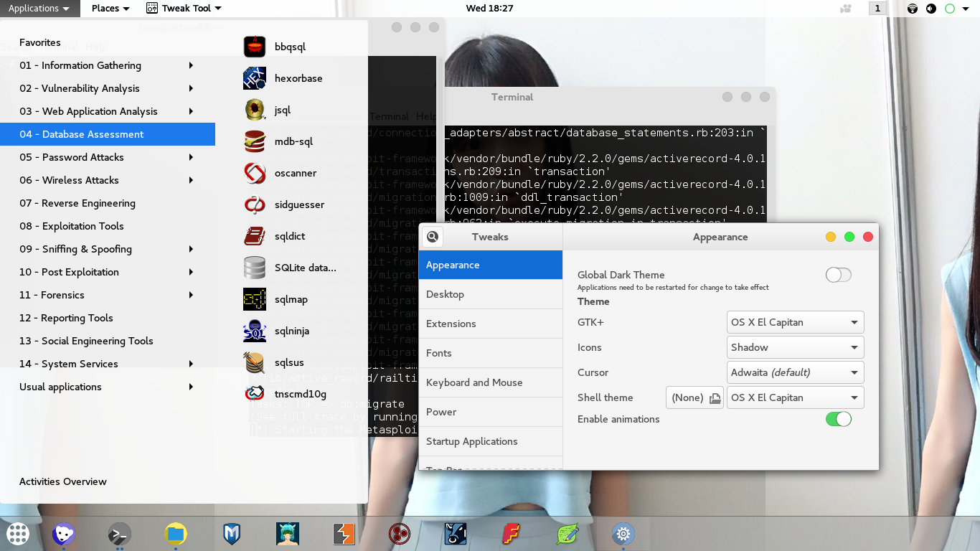Image resolution: width=980 pixels, height=551 pixels.
Task: Disable the Enable animations switch
Action: [x=838, y=419]
